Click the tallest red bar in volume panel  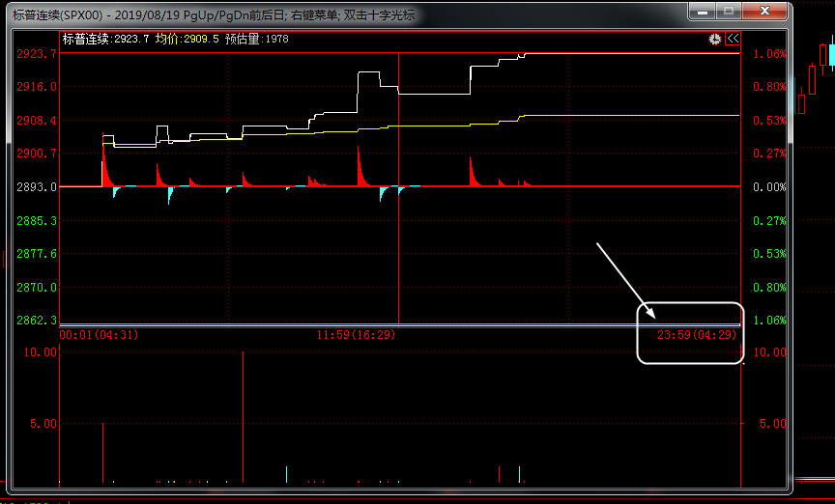click(x=244, y=417)
